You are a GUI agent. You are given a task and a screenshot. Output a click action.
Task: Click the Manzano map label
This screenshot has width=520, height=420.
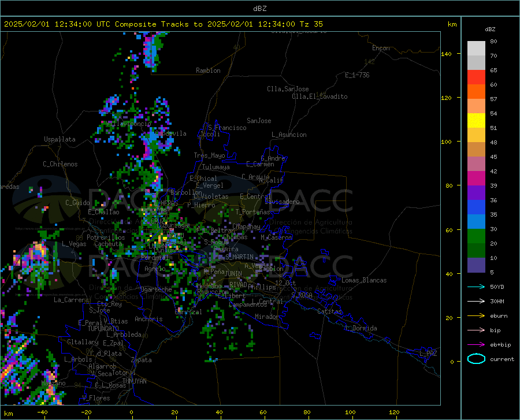point(53,383)
